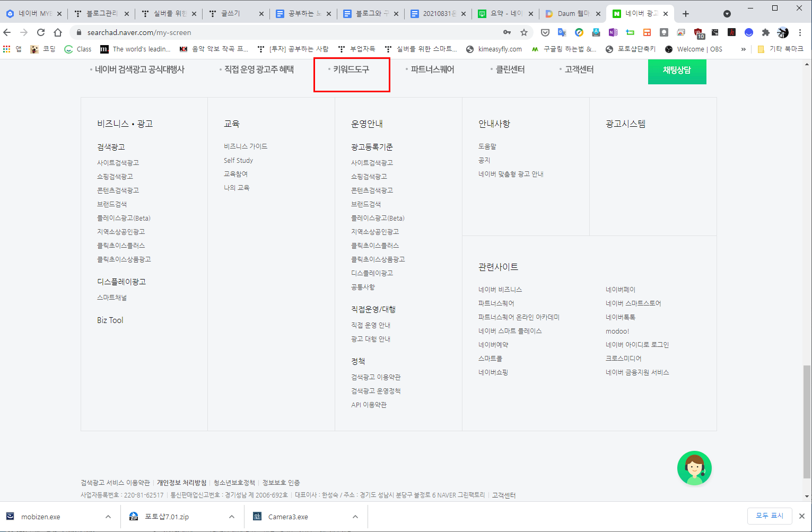Open the 스마트채널 link

(112, 298)
